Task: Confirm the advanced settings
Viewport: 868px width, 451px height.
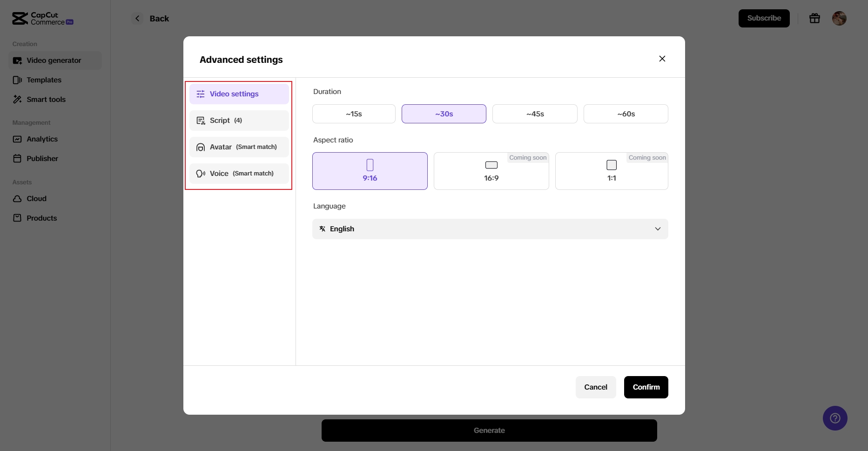Action: point(646,387)
